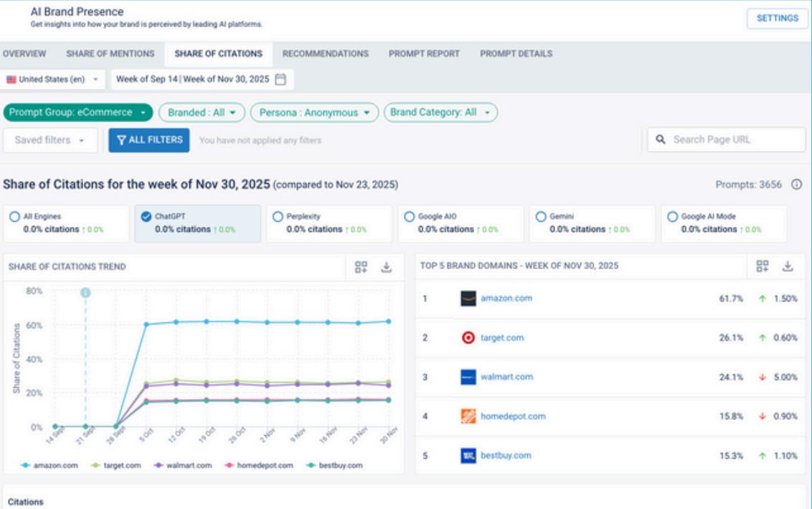The height and width of the screenshot is (509, 812).
Task: Add Share of Citations Trend chart to dashboard
Action: pos(361,267)
